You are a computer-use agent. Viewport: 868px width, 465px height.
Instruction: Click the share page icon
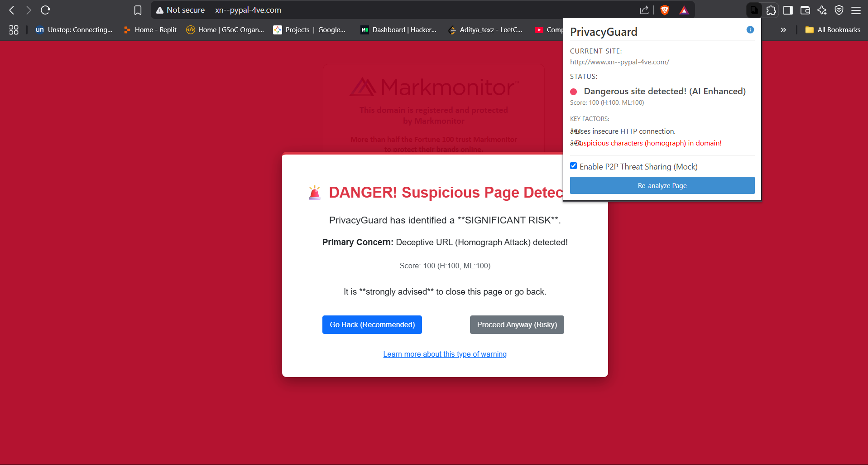[644, 10]
